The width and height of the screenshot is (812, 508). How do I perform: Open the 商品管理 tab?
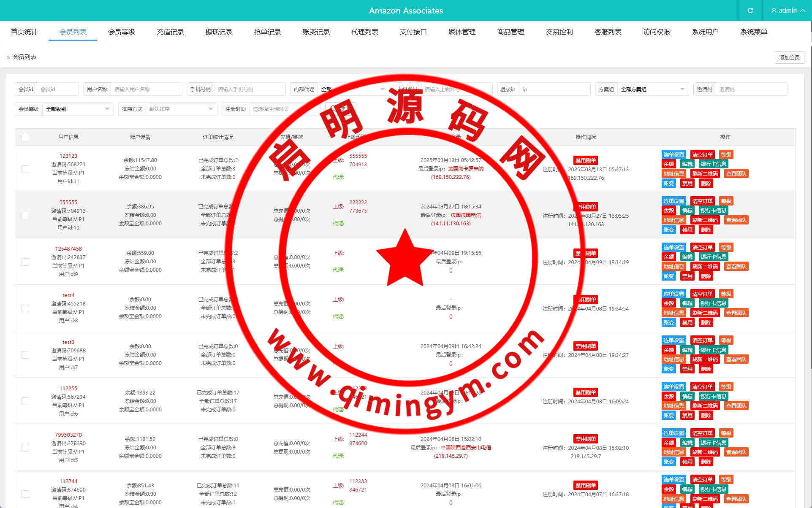click(x=511, y=32)
